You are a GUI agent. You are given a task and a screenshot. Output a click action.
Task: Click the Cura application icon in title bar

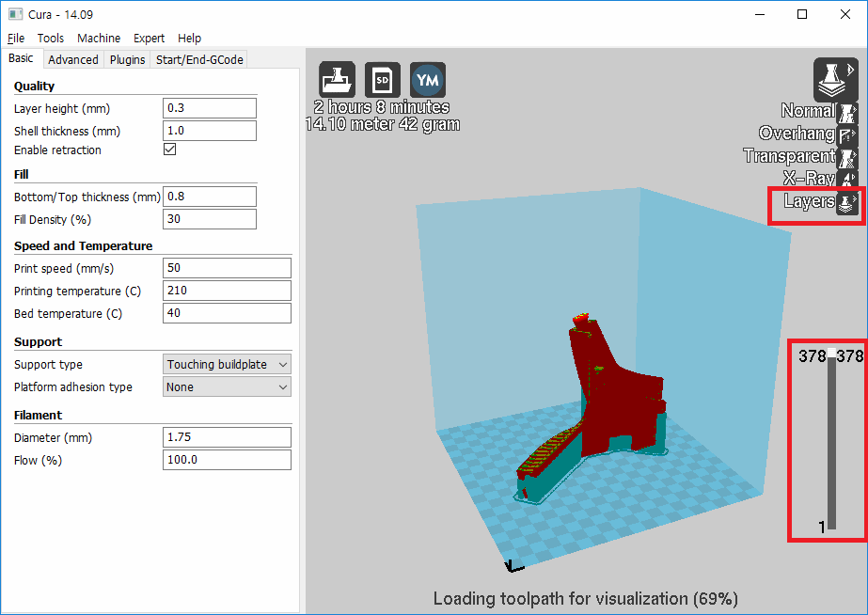point(15,14)
